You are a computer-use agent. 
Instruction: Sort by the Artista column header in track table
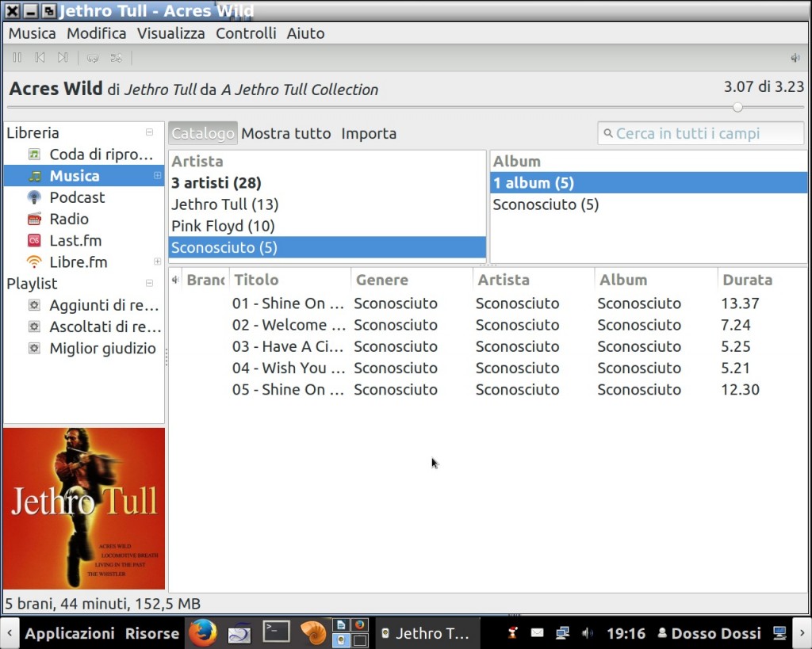[x=534, y=280]
